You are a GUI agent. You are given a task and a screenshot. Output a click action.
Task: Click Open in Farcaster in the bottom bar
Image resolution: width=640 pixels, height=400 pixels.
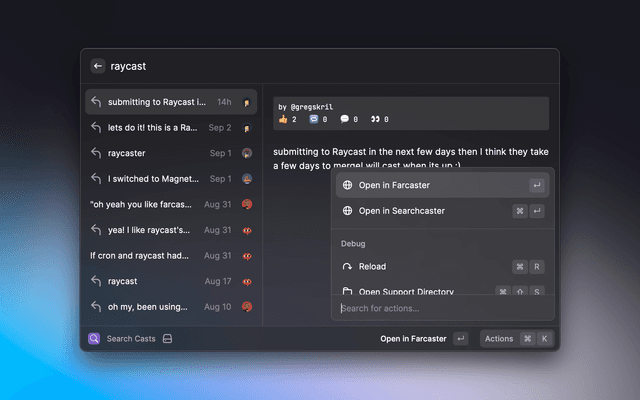(412, 339)
